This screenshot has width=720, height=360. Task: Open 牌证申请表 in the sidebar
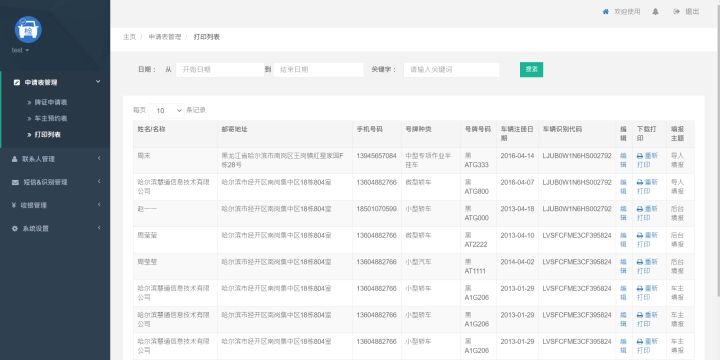click(51, 102)
